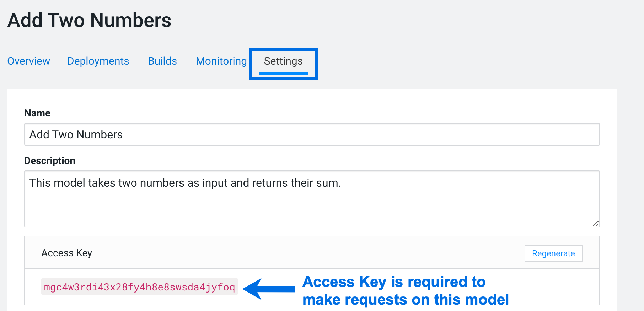Viewport: 644px width, 311px height.
Task: Click the 'Access Key' section label
Action: [67, 253]
